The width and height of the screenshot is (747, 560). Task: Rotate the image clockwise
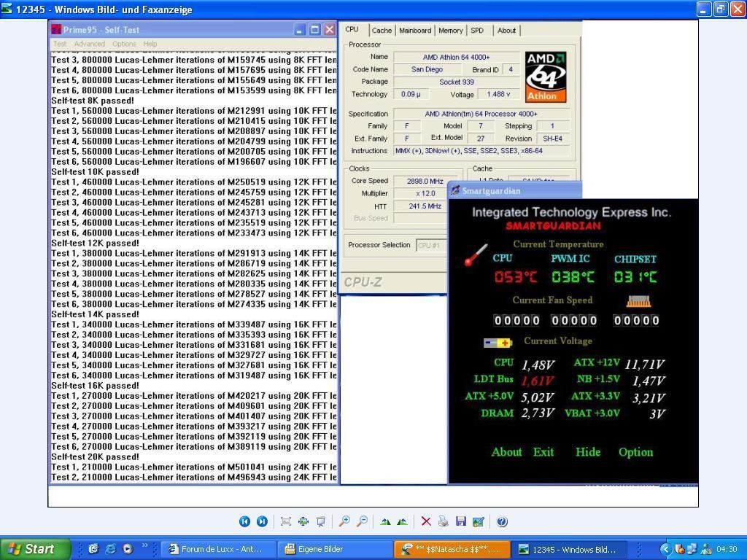385,521
